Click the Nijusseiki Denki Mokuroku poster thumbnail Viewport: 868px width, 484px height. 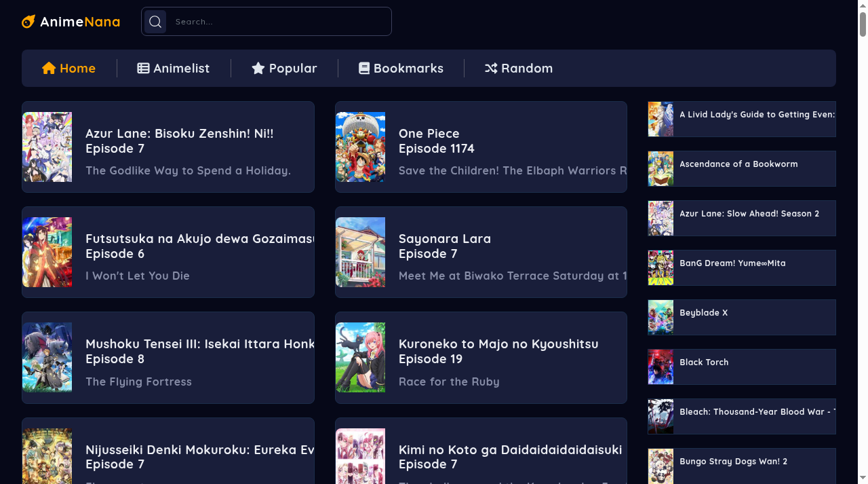point(47,456)
